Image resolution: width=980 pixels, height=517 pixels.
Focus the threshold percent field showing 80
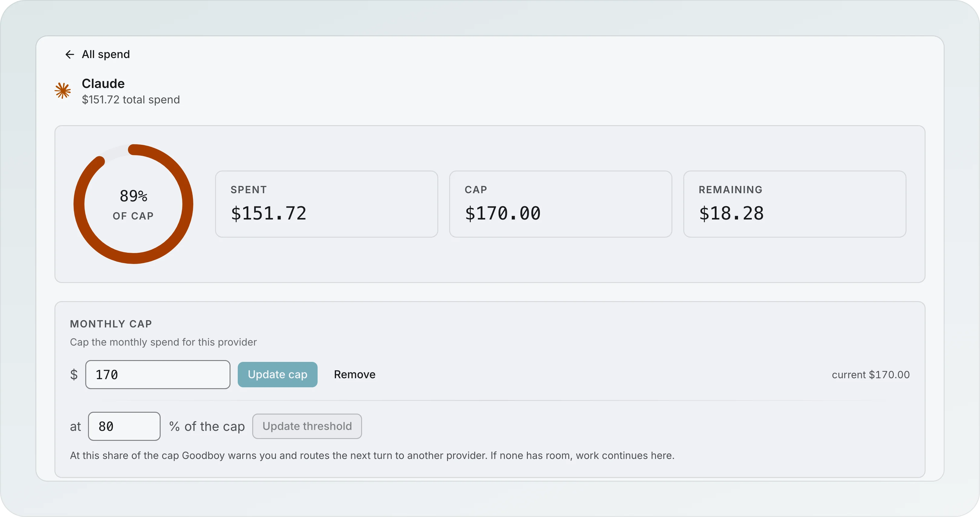[124, 426]
